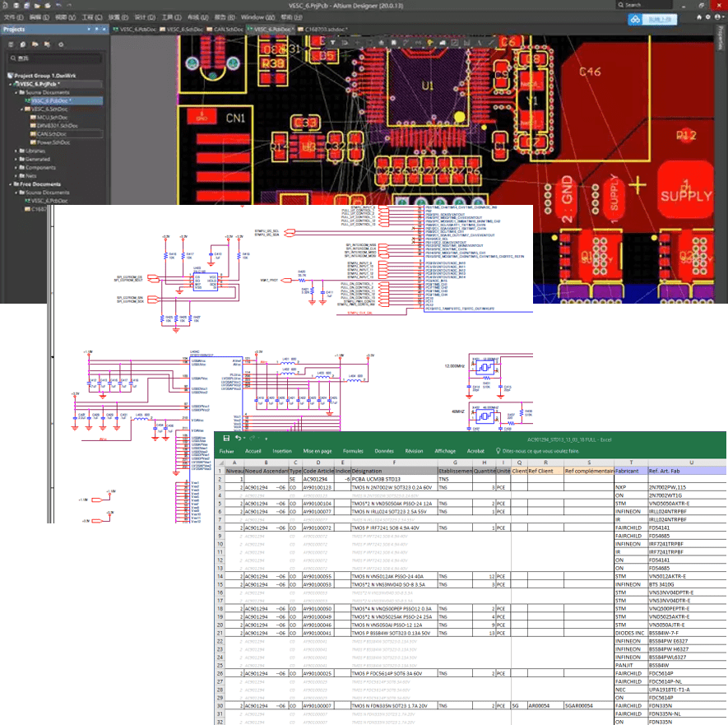Select DRV8301.SchDoc in the project tree

[59, 126]
